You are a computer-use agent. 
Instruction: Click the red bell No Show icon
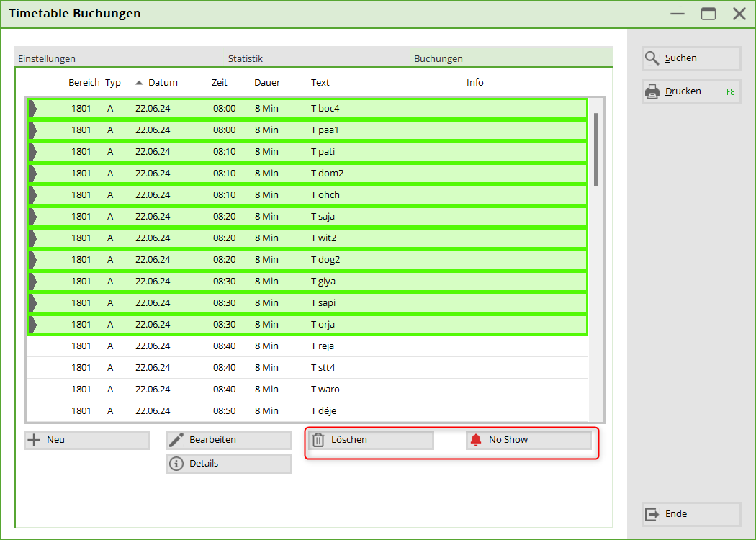pyautogui.click(x=475, y=440)
